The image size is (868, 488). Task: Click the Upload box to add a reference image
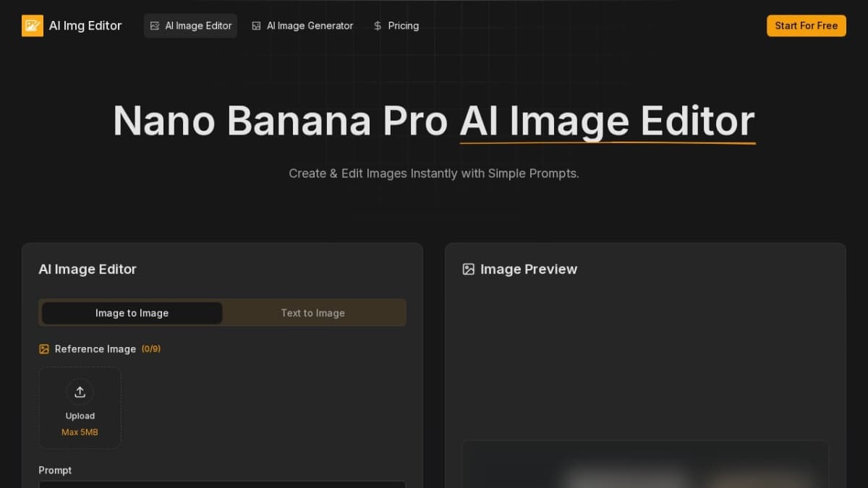click(80, 407)
